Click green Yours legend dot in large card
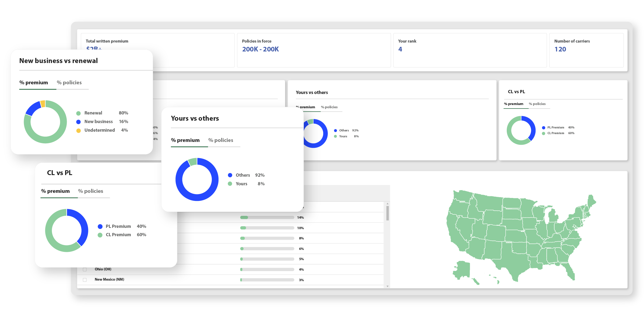The height and width of the screenshot is (317, 644). (230, 184)
